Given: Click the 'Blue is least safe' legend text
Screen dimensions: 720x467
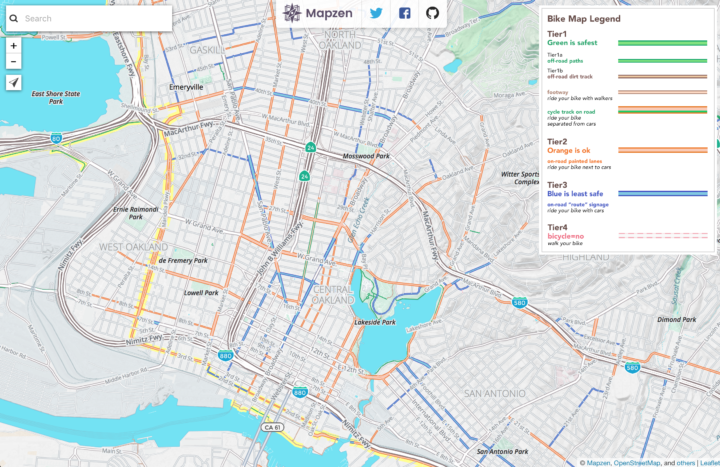Looking at the screenshot, I should coord(575,194).
